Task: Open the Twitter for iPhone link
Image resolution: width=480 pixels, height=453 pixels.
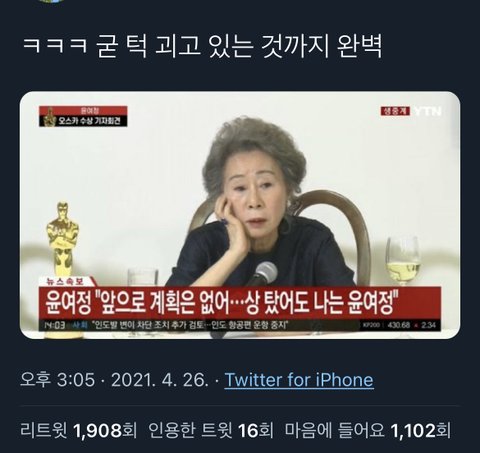Action: coord(299,380)
